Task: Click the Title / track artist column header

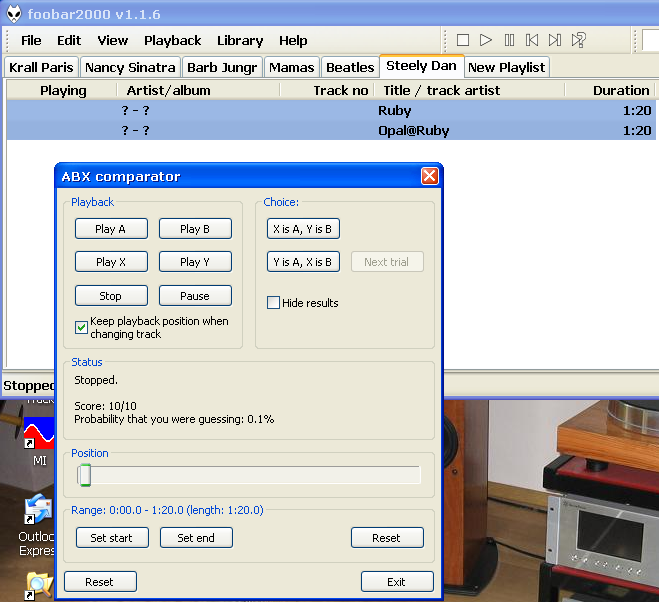Action: [469, 90]
